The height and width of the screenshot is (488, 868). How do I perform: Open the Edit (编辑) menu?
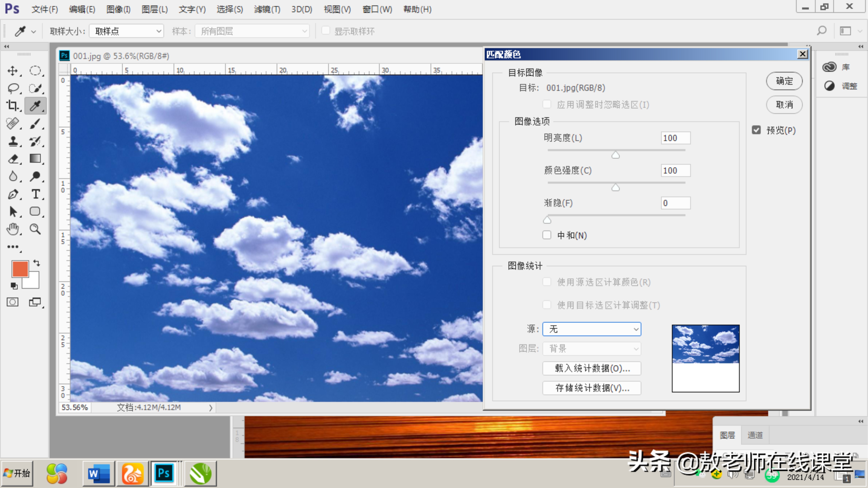coord(82,9)
